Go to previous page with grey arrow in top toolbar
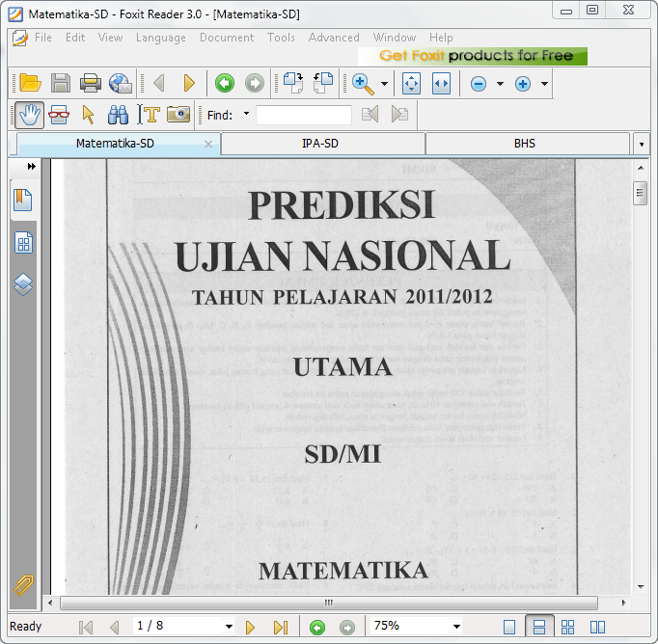The height and width of the screenshot is (644, 658). [159, 83]
